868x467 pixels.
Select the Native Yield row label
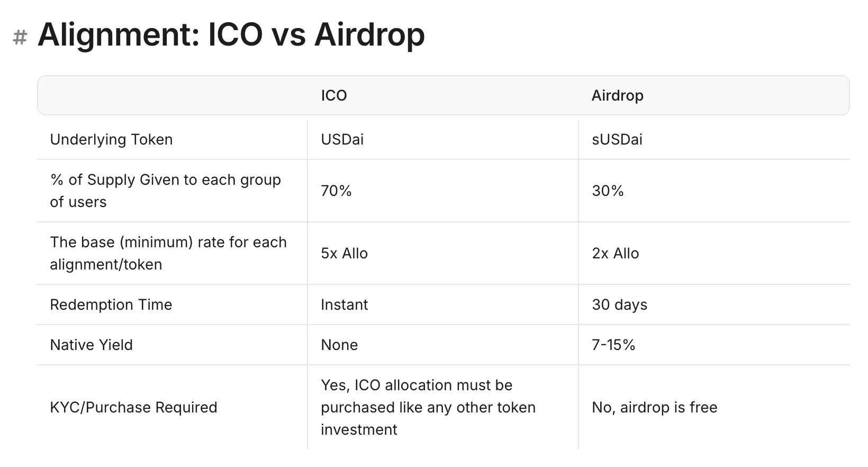pos(91,345)
